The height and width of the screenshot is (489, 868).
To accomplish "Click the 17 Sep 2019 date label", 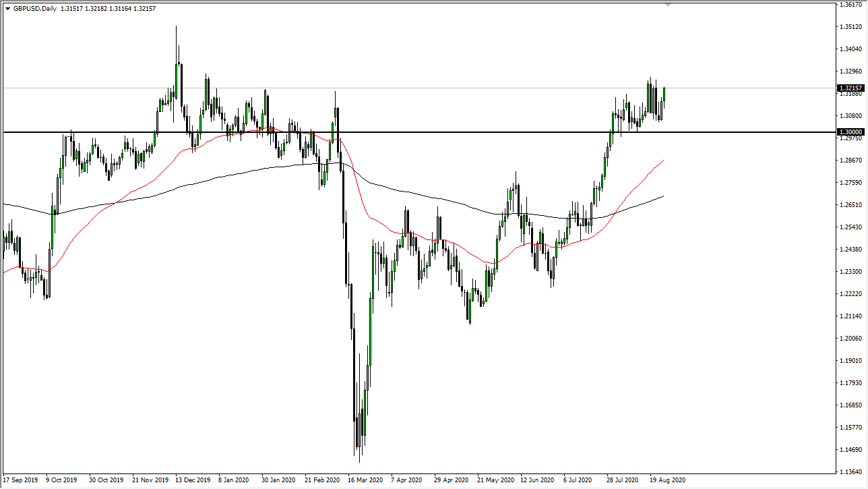I will tap(20, 480).
